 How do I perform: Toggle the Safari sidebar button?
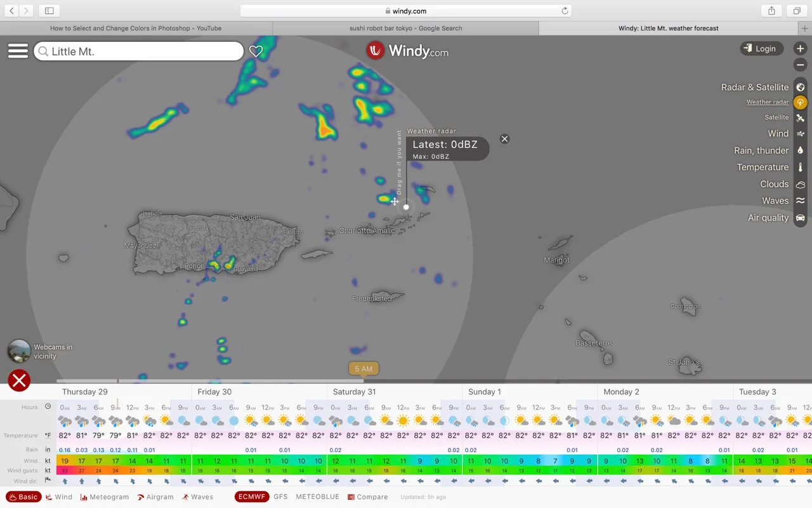[49, 10]
